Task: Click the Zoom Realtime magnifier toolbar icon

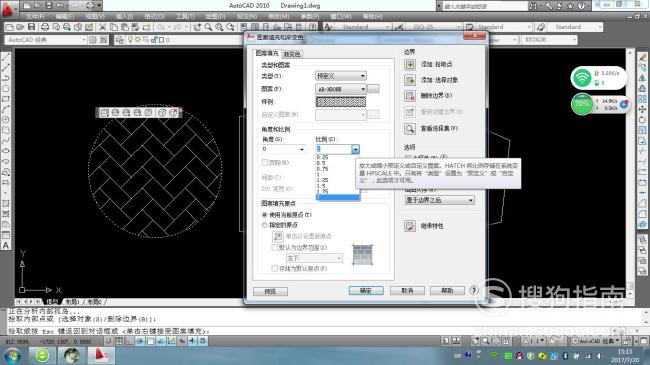Action: pos(208,27)
